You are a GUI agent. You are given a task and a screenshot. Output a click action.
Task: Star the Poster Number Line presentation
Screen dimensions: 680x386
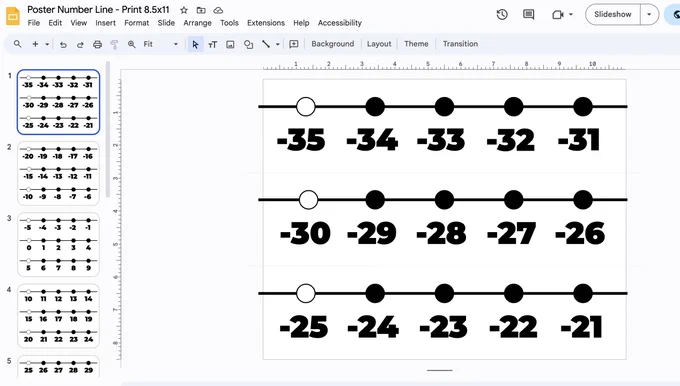pyautogui.click(x=184, y=10)
